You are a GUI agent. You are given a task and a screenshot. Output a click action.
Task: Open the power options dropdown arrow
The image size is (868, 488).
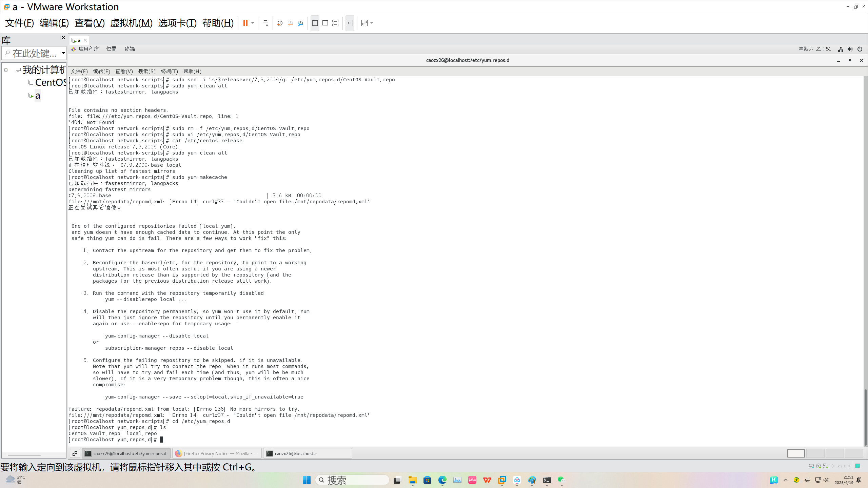point(253,23)
